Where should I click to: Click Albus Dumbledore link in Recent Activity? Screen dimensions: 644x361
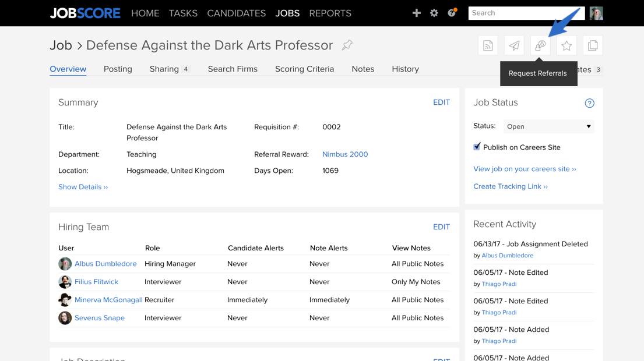(508, 255)
